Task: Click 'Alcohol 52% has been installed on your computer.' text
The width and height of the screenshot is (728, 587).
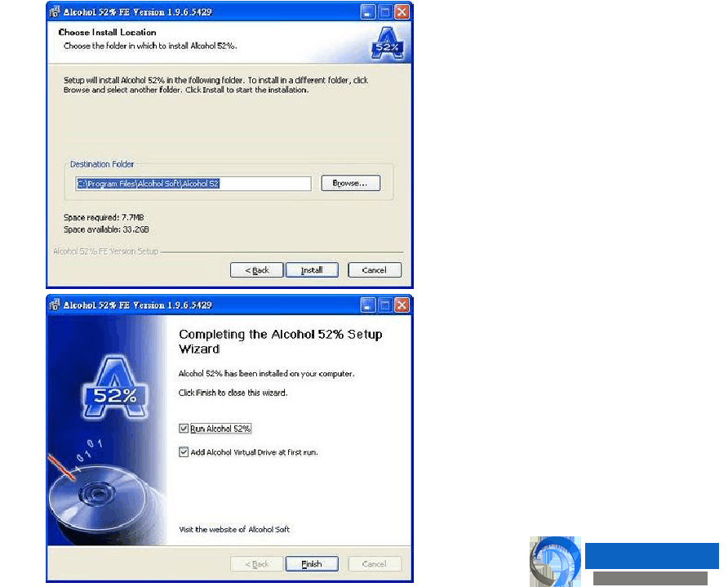Action: (267, 373)
